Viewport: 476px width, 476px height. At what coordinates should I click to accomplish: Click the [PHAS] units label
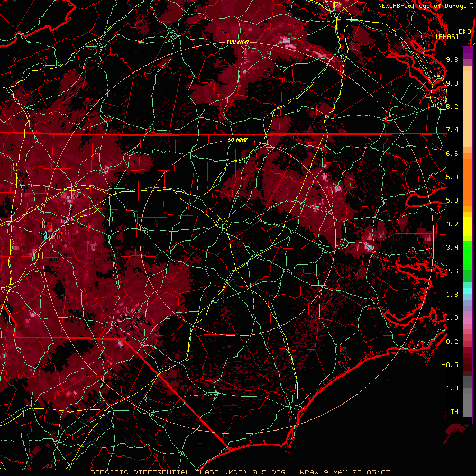[x=447, y=37]
